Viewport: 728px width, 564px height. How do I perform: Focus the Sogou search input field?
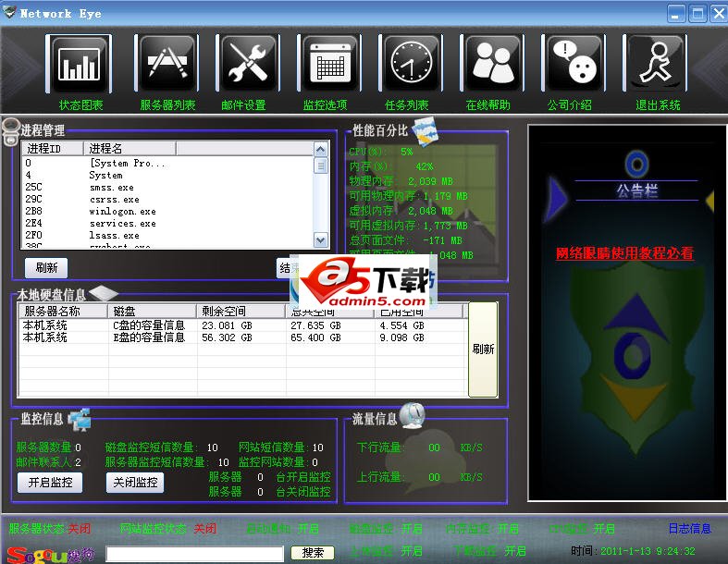(195, 553)
